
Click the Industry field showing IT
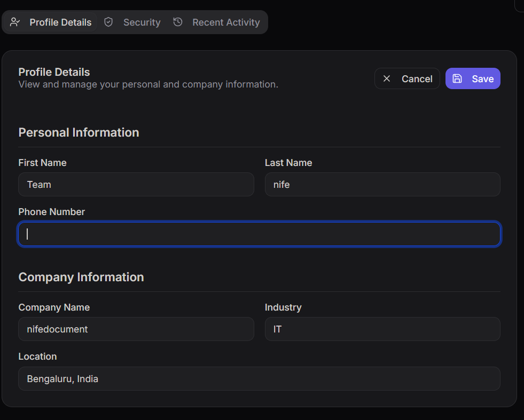coord(382,329)
